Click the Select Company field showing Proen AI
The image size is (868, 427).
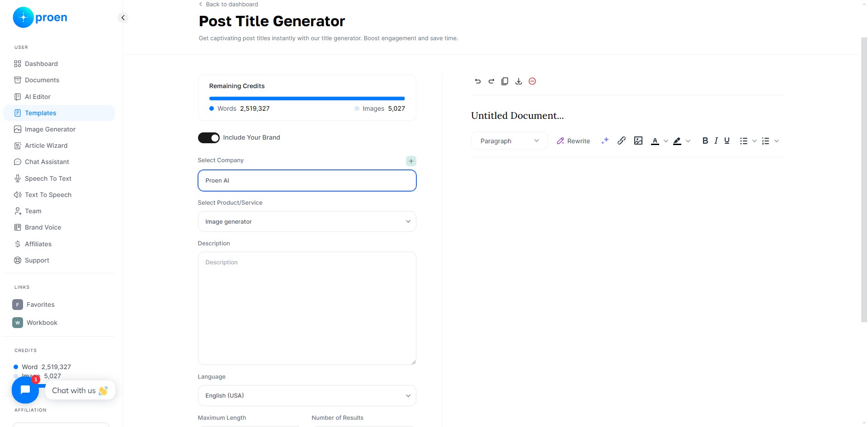tap(307, 180)
